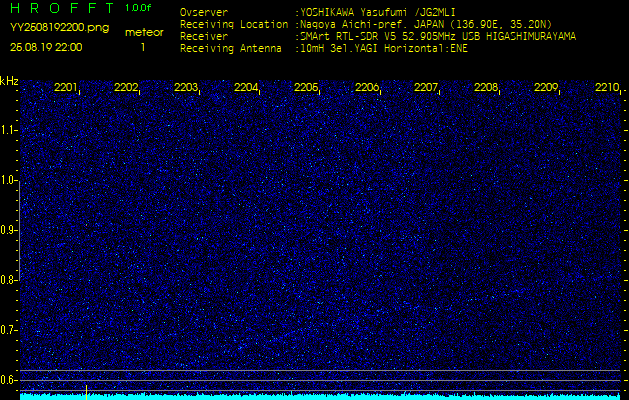Select antenna text 10mH 3el.YAGI Horizontal:ENE
629x400 pixels.
[x=384, y=49]
